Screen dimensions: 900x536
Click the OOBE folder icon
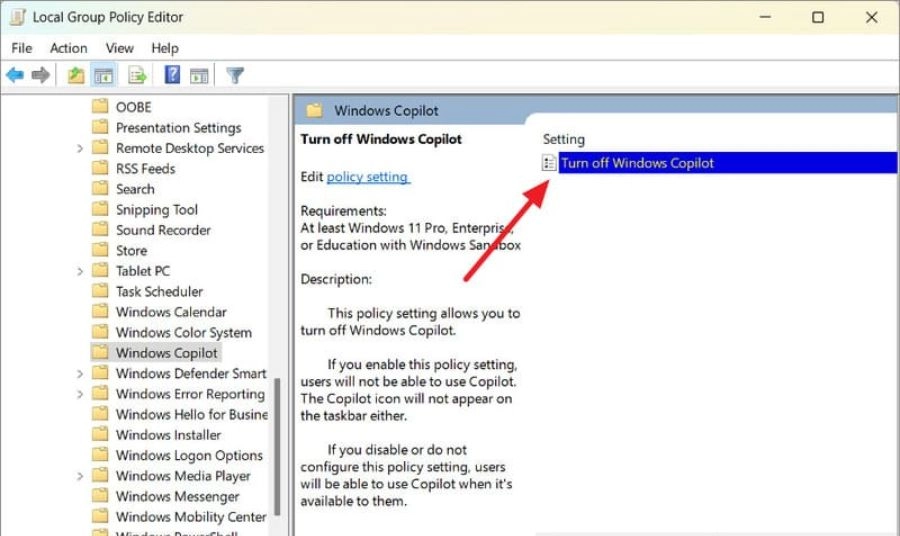pos(100,106)
